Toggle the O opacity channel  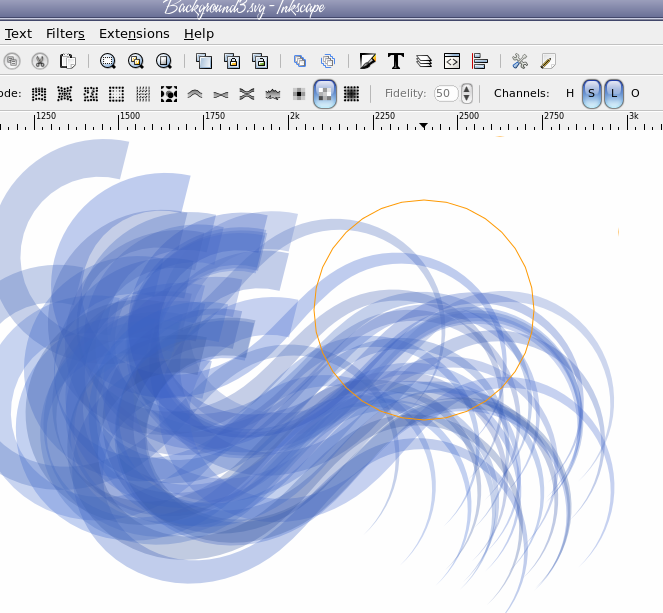click(x=635, y=93)
